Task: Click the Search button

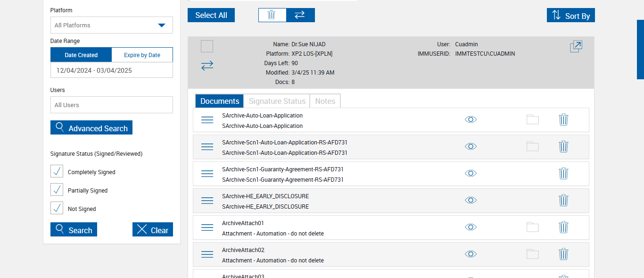Action: [x=74, y=229]
